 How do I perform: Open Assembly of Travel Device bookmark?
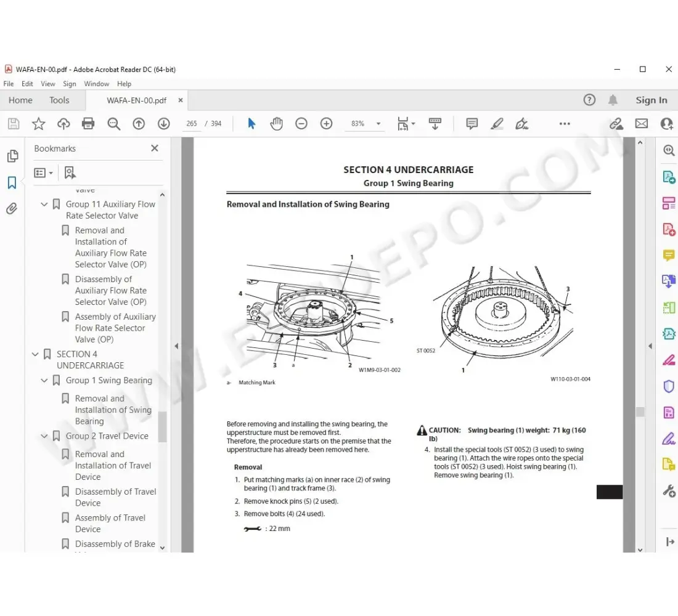coord(110,524)
